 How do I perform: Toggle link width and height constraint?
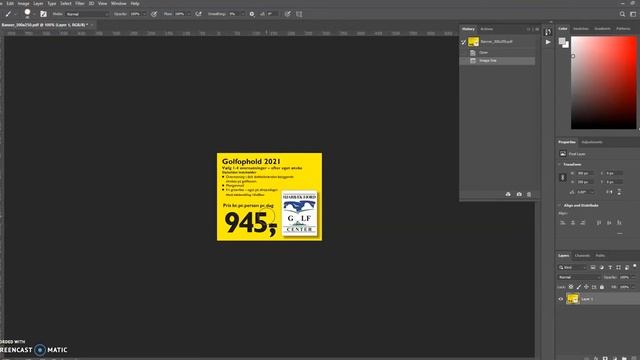pyautogui.click(x=562, y=177)
